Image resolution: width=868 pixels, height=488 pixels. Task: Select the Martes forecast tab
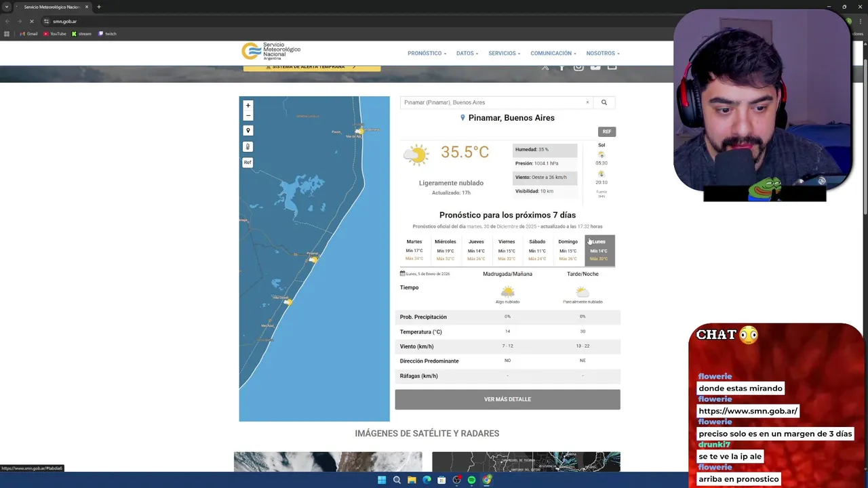point(414,250)
